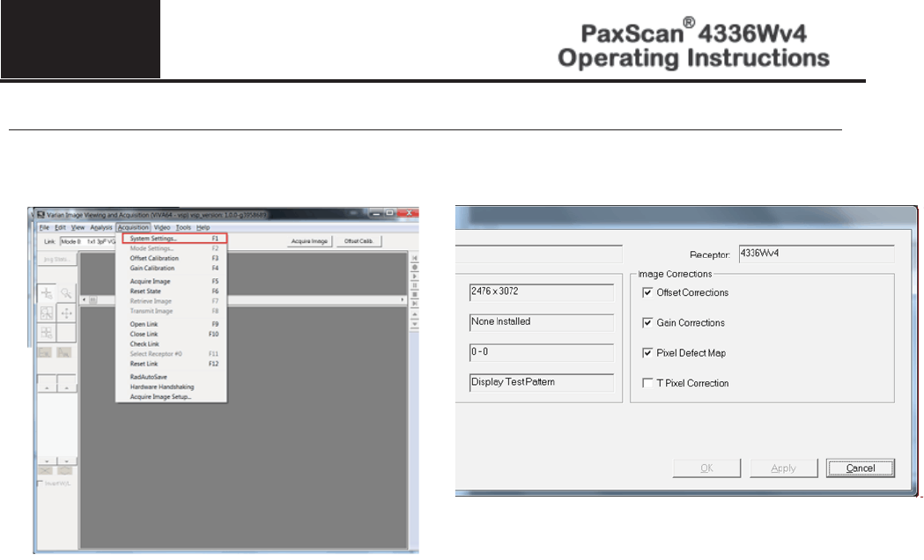Viewport: 924px width, 560px height.
Task: Click left up-arrow stepper in window/level panel
Action: 47,388
